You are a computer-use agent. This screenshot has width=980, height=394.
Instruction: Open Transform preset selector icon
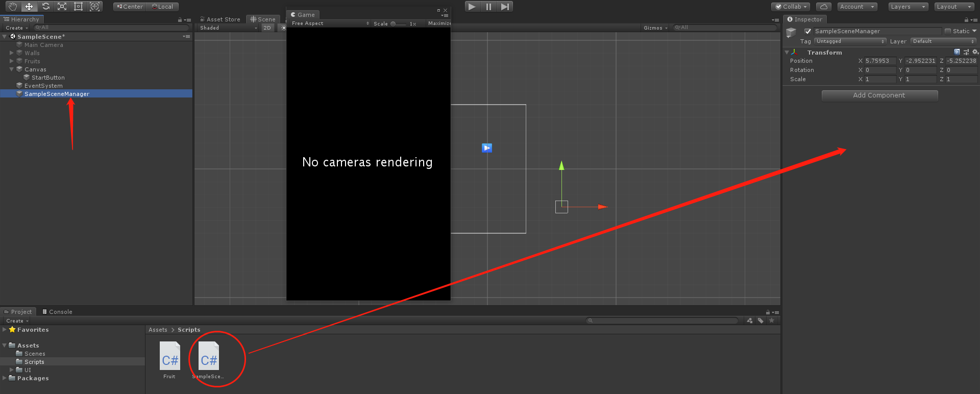click(966, 52)
